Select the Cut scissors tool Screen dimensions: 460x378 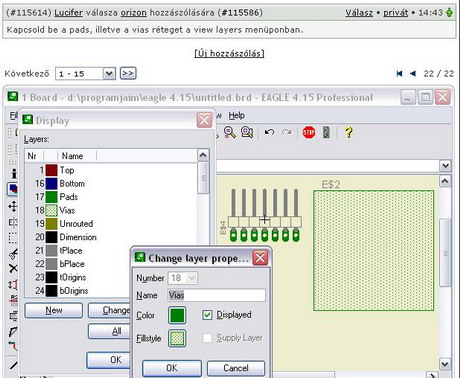click(x=13, y=254)
